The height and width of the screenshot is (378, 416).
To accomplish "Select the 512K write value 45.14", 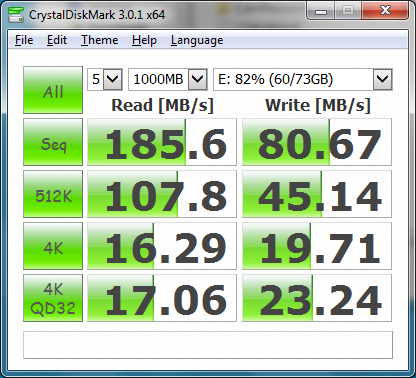I will click(317, 194).
